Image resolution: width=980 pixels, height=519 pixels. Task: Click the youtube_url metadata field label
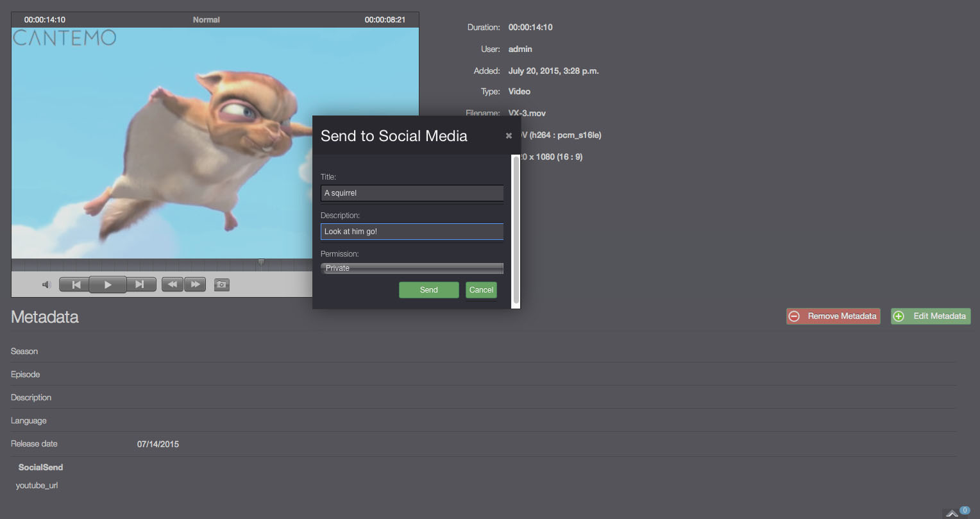[37, 486]
